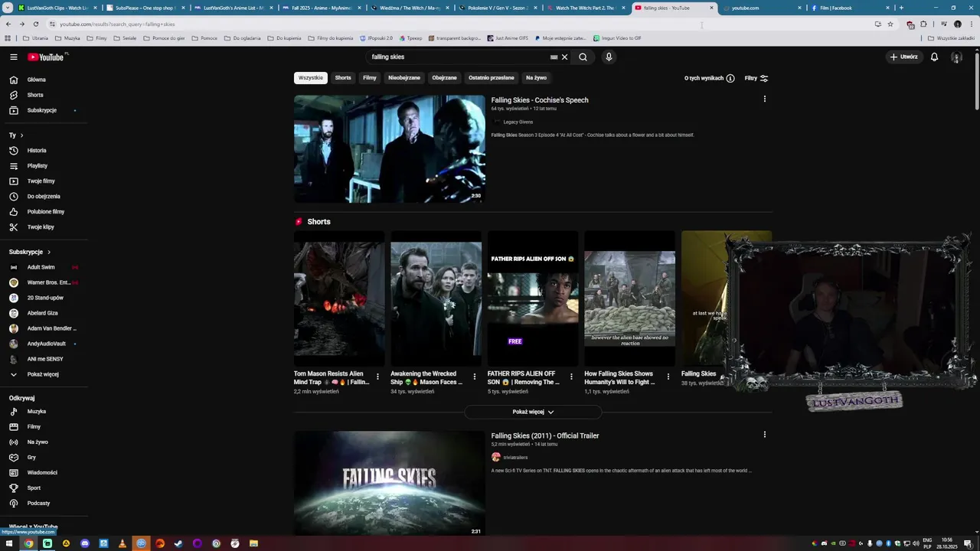Open 20 Stand-upów subscription

coord(44,298)
